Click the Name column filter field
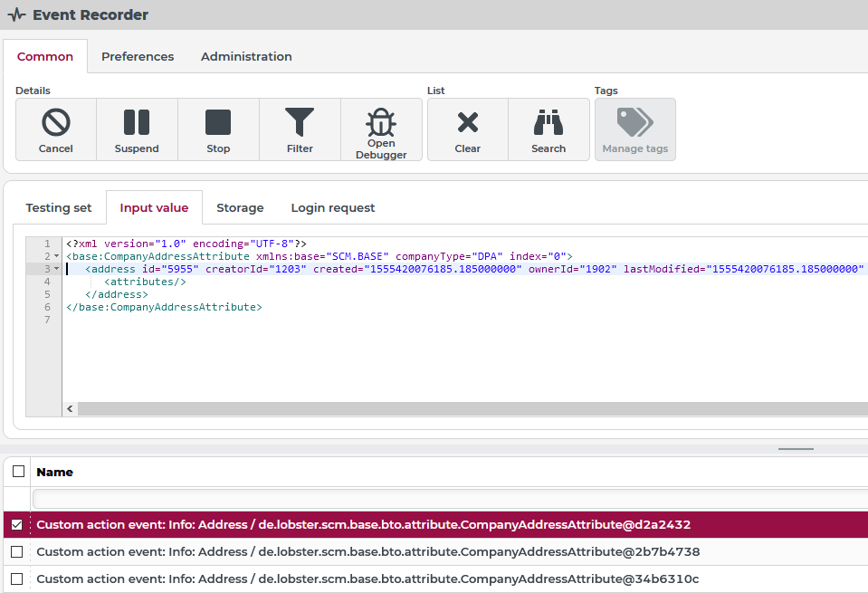Image resolution: width=868 pixels, height=593 pixels. click(450, 499)
